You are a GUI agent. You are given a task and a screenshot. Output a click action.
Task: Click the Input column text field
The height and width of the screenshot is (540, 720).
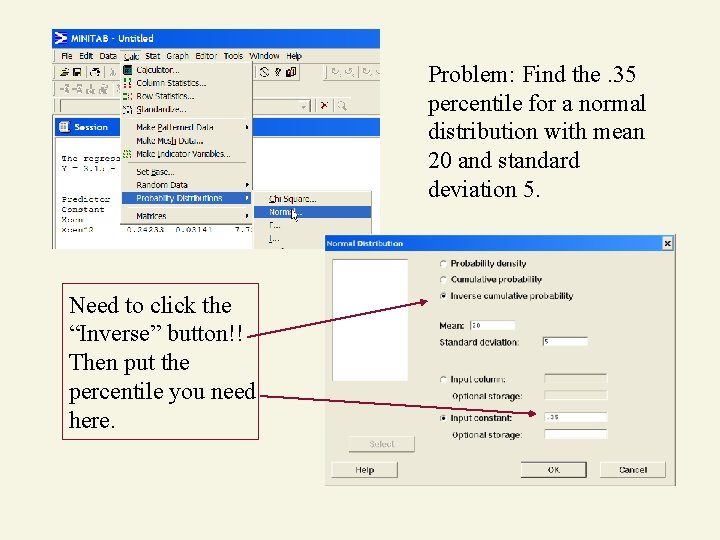point(576,378)
